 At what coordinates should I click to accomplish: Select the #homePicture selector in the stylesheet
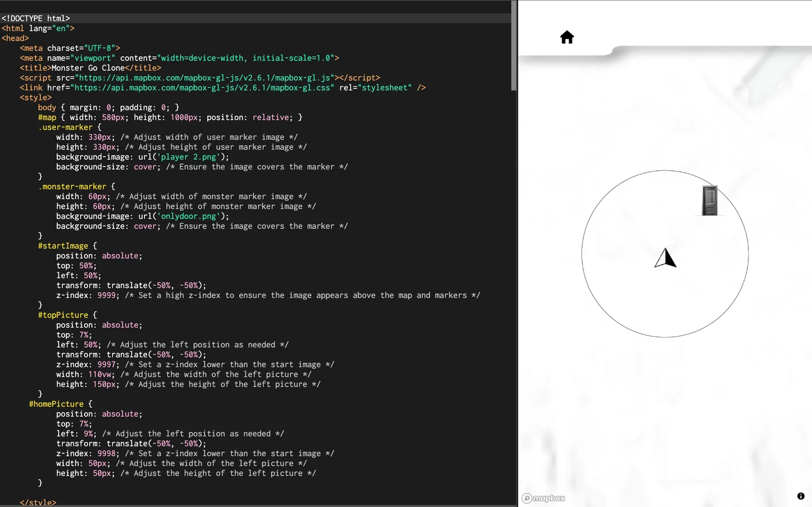[x=56, y=403]
